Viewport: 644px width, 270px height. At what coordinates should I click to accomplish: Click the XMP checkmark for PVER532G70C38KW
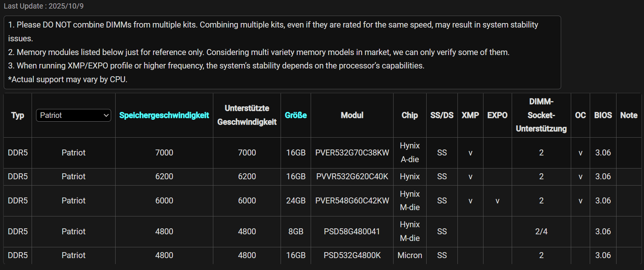pos(470,153)
